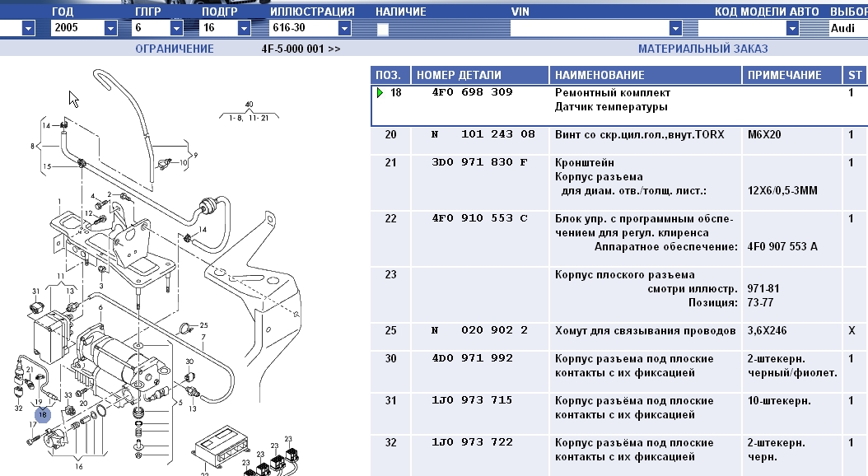The width and height of the screenshot is (868, 476).
Task: Select callout 32 on the diagram
Action: click(x=18, y=408)
